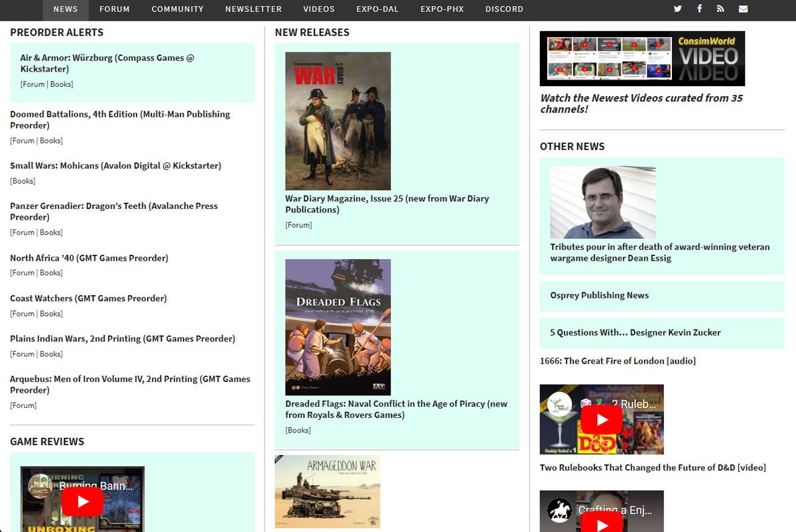Click Forum link under Panzer Grenadier
Image resolution: width=796 pixels, height=532 pixels.
23,233
